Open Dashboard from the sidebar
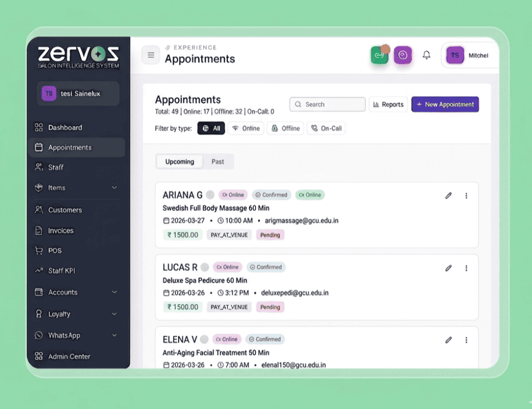 tap(65, 127)
